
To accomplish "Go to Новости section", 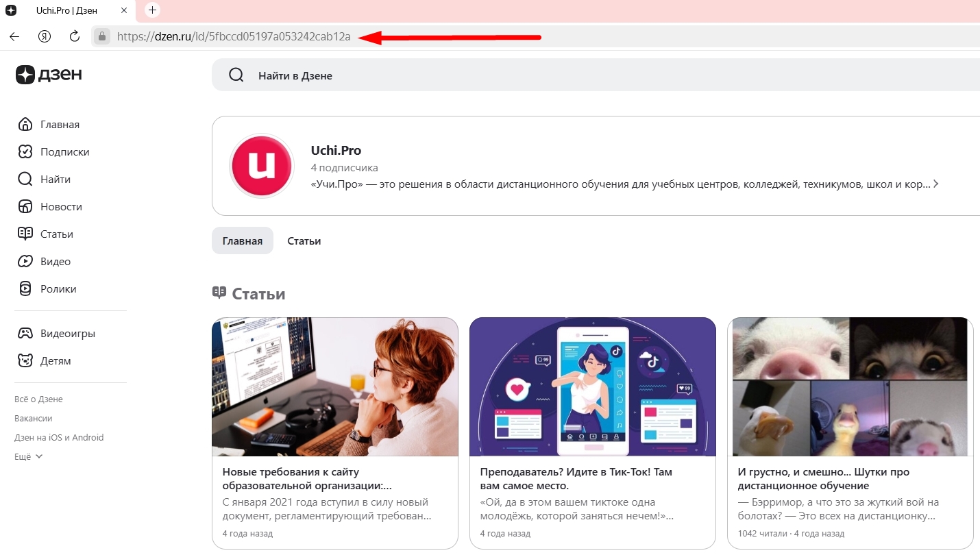I will 50,206.
